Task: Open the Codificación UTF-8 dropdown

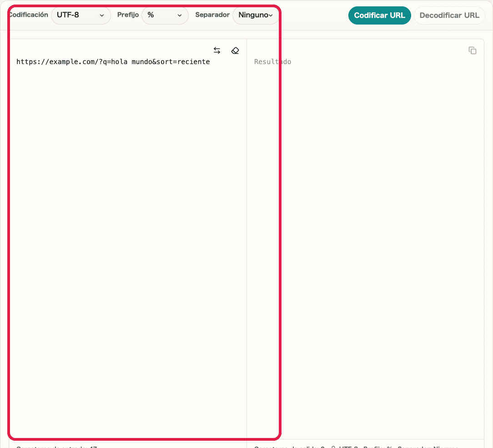Action: (x=80, y=15)
